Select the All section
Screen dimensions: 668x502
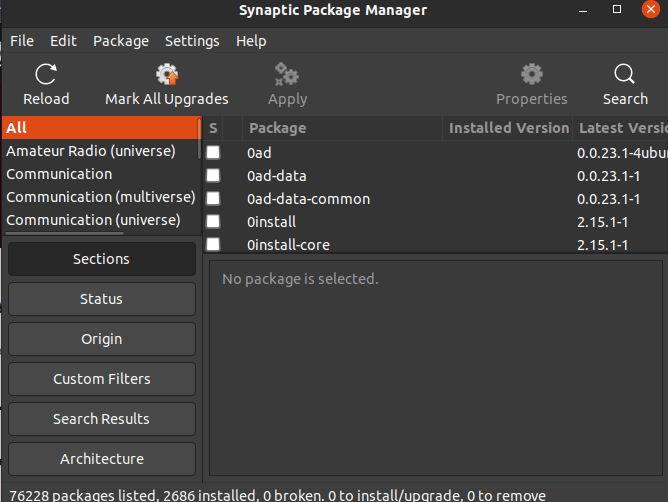[100, 128]
